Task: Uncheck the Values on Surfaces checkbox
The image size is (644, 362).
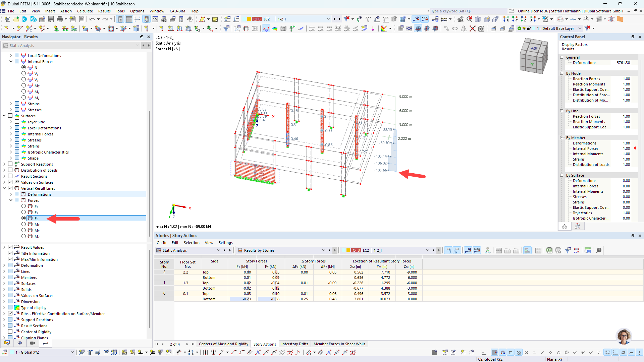Action: [x=10, y=182]
